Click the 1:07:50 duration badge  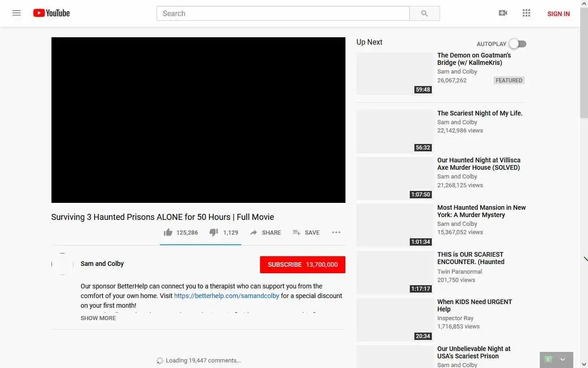tap(421, 195)
